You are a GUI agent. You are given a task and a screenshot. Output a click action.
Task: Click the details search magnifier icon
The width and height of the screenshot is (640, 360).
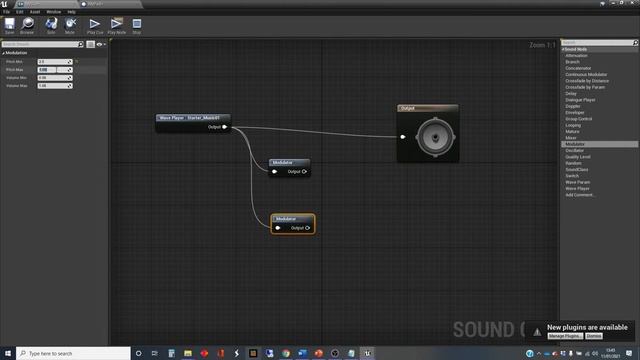80,44
